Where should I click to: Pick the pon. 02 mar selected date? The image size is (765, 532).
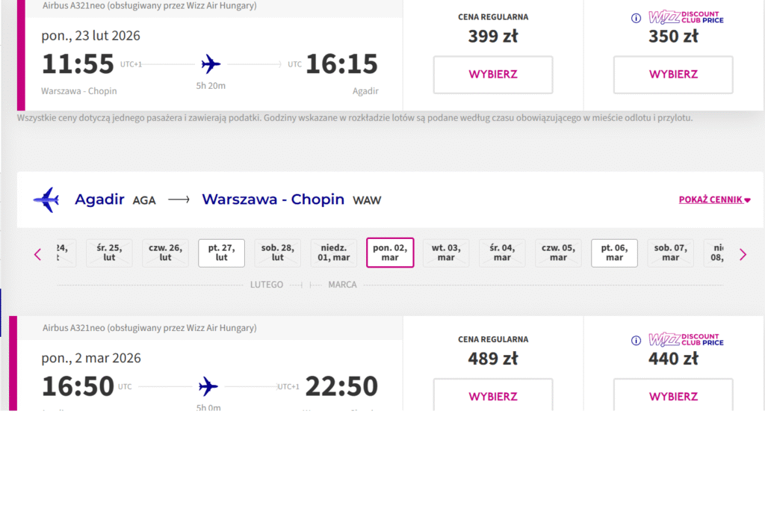(390, 253)
